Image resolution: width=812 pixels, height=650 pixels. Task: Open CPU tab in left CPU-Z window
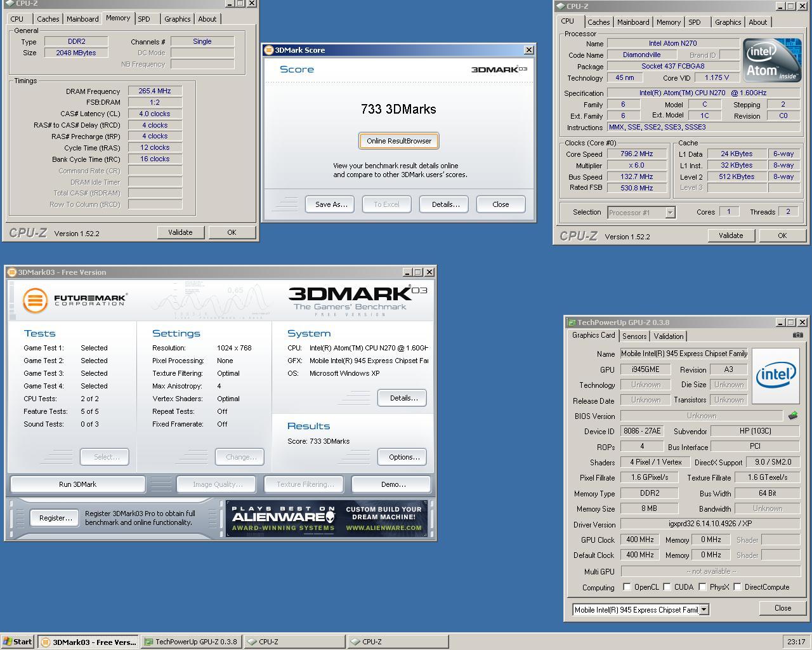[x=17, y=19]
